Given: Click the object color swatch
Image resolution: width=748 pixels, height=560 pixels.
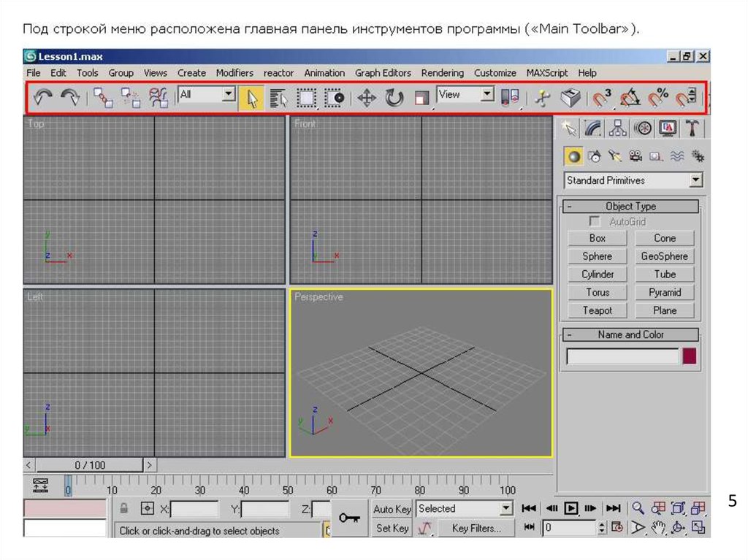Looking at the screenshot, I should [689, 356].
